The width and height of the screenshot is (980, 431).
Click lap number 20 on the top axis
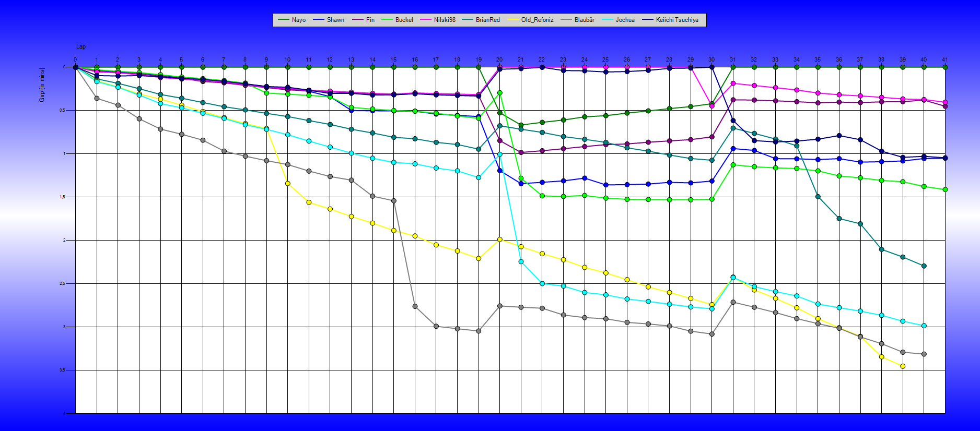tap(499, 59)
